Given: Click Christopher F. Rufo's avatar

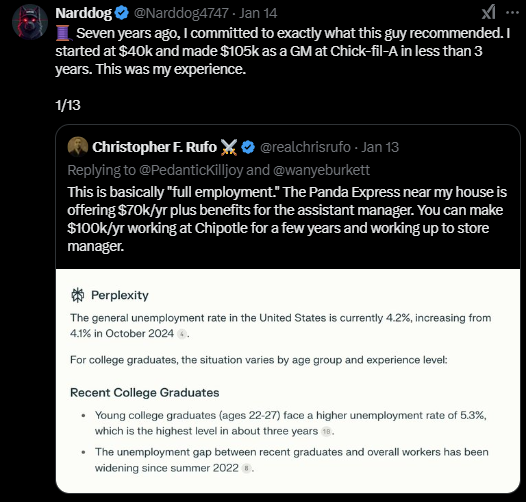Looking at the screenshot, I should pos(78,147).
